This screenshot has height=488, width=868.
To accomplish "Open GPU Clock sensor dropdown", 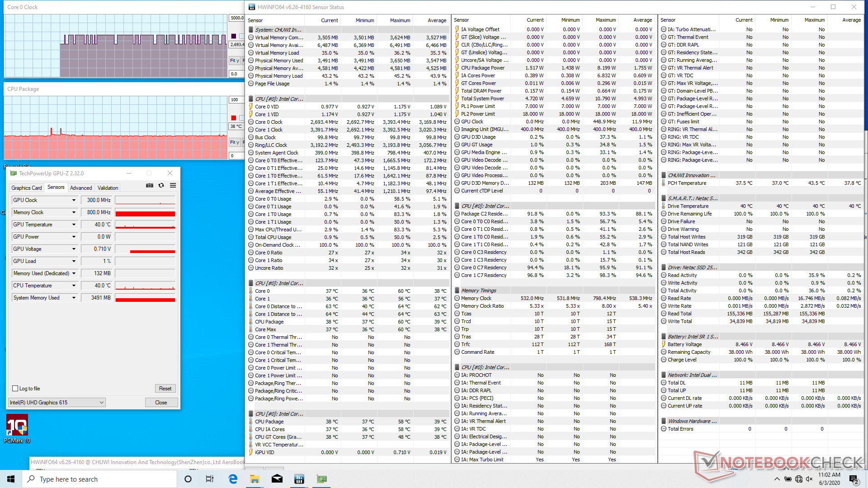I will (74, 200).
